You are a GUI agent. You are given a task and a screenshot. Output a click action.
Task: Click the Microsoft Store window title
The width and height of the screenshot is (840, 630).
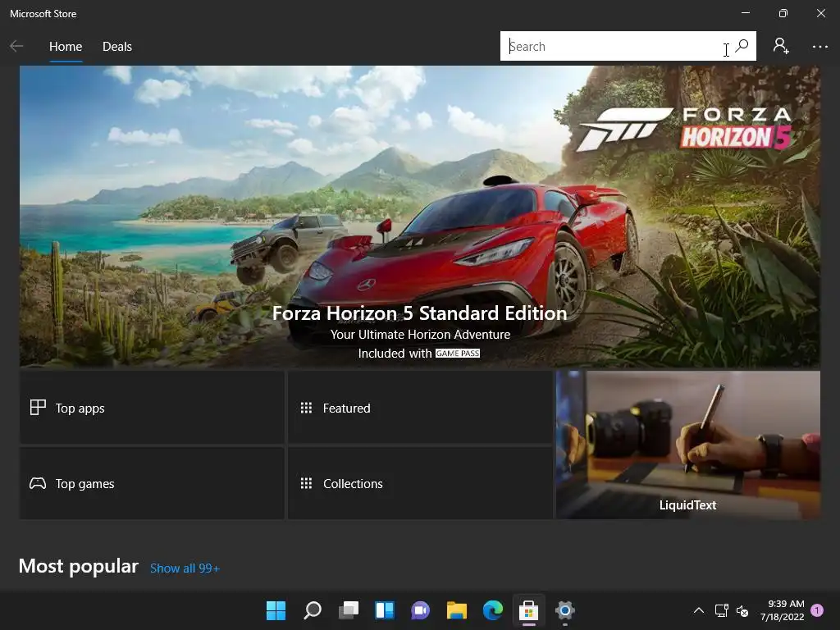pos(43,14)
